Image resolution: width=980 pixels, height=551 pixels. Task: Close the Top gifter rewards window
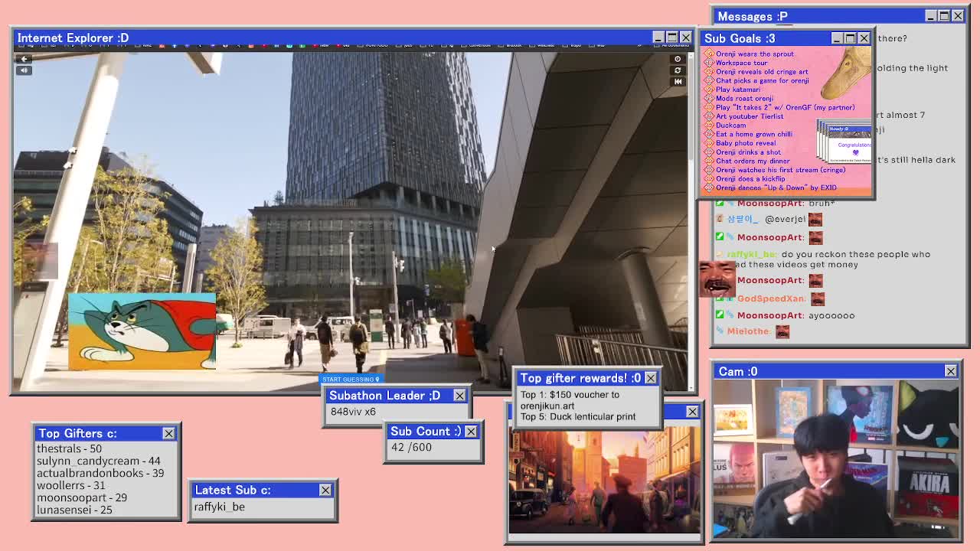point(651,378)
